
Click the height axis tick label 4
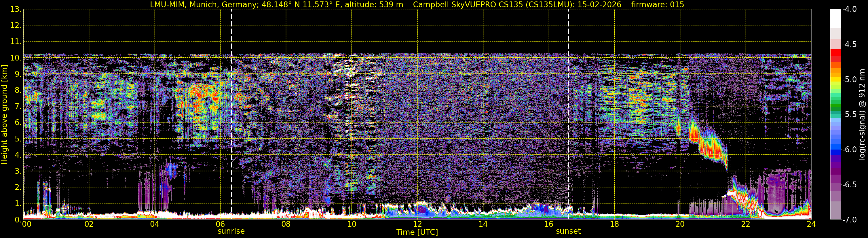pos(18,155)
